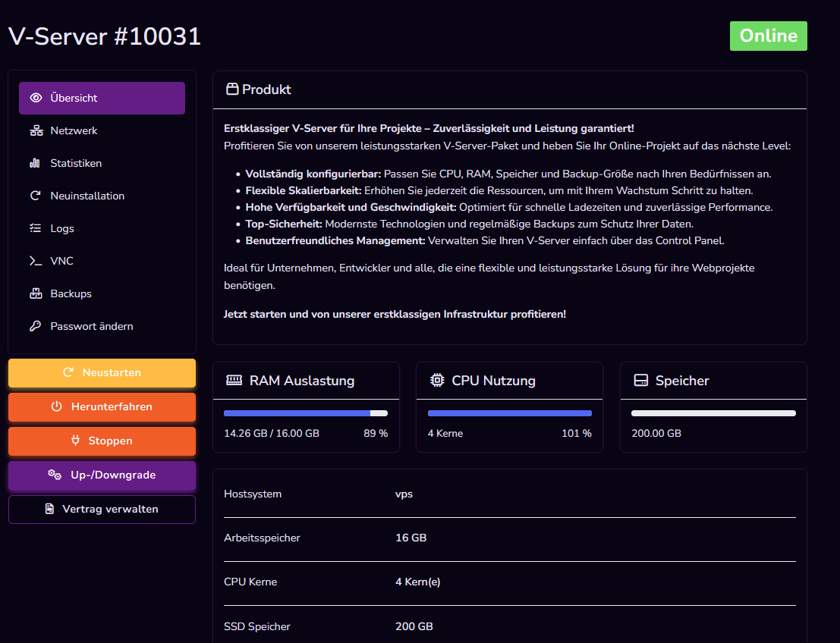Click the 4 Kerne label

pos(445,433)
